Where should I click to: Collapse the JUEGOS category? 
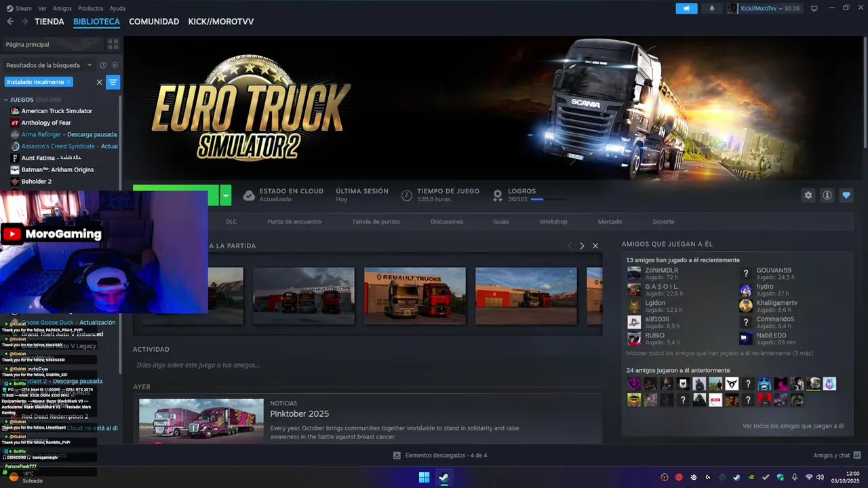point(6,100)
